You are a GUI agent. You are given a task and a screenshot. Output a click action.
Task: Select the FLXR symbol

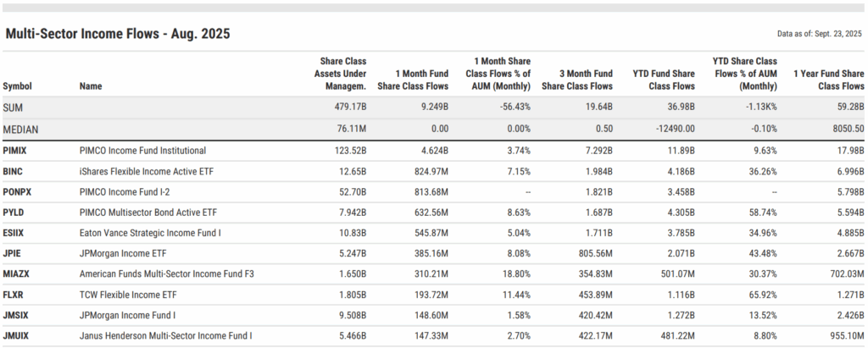pyautogui.click(x=13, y=295)
